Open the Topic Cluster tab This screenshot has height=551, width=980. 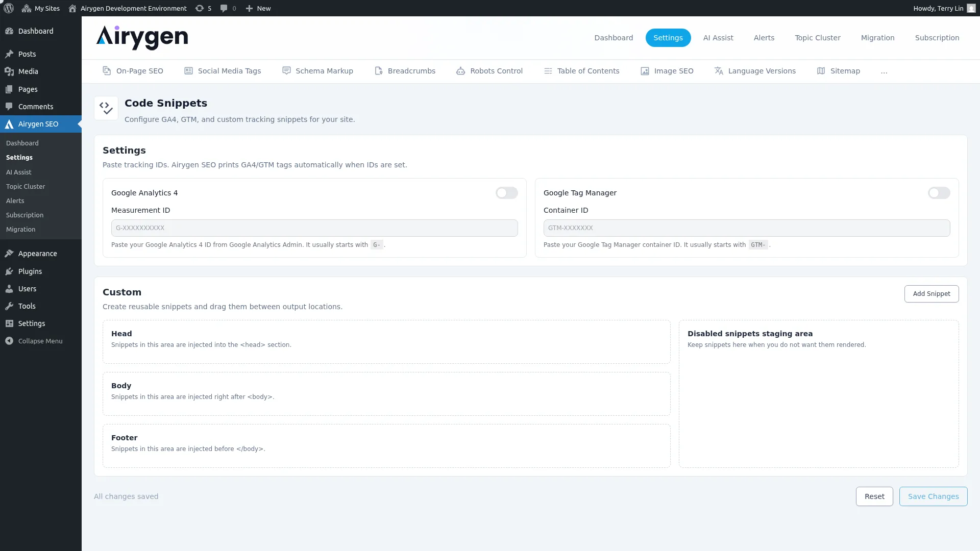click(818, 38)
